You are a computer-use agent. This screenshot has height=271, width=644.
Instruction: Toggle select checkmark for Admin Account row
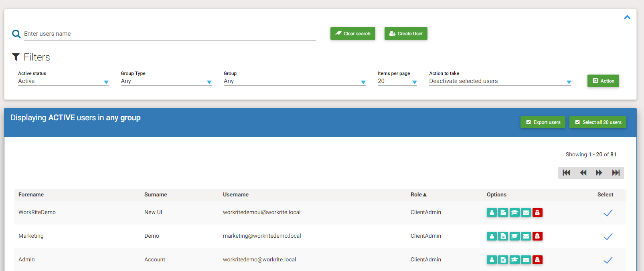pyautogui.click(x=608, y=260)
